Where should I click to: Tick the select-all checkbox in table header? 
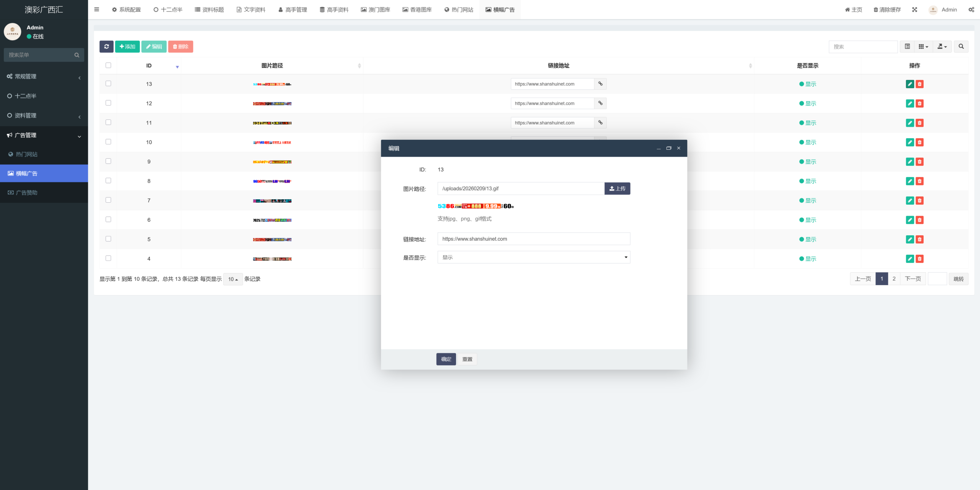108,65
